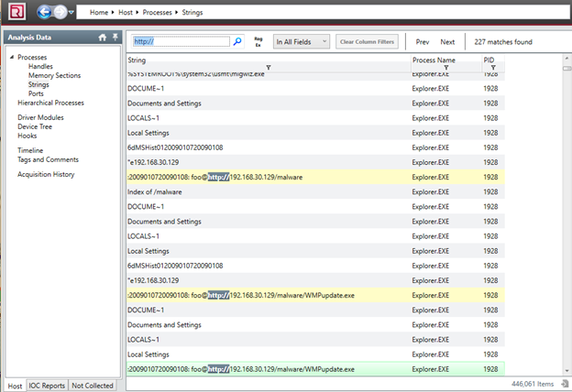The image size is (572, 392).
Task: Click the forward navigation globe button
Action: pos(60,13)
